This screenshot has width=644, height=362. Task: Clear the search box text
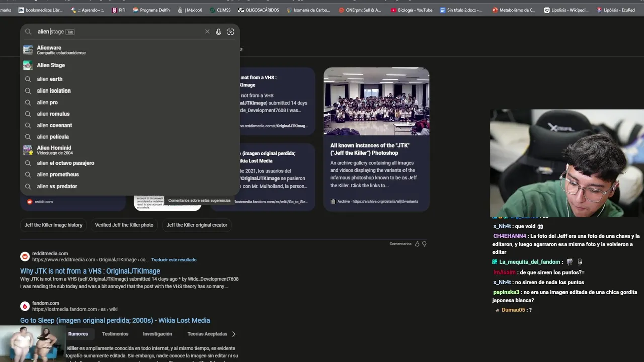point(207,32)
